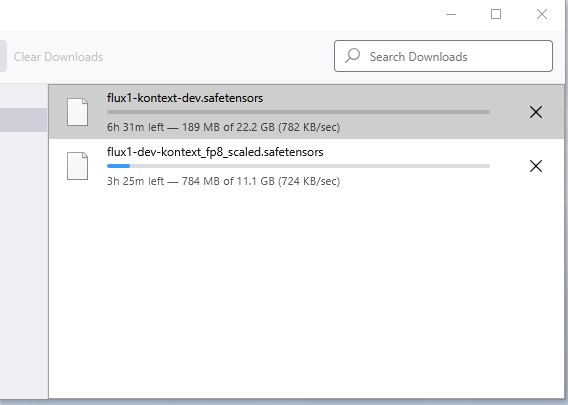568x405 pixels.
Task: Click the magnifier icon in Search Downloads
Action: click(x=352, y=56)
